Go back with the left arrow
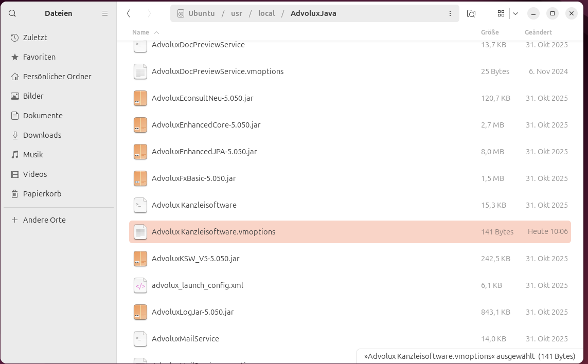The width and height of the screenshot is (588, 364). click(129, 13)
